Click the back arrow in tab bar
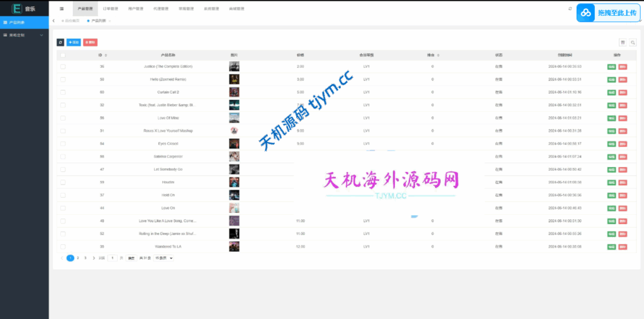 [53, 21]
